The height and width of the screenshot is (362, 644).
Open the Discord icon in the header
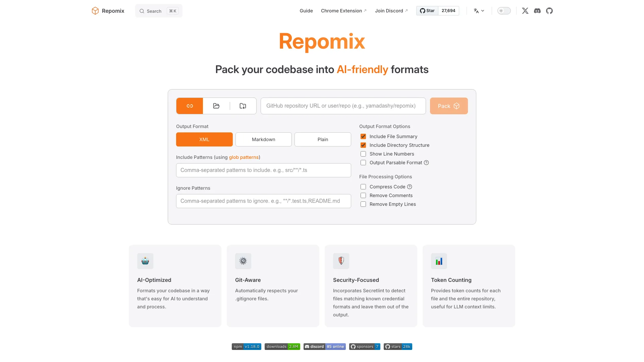coord(537,11)
